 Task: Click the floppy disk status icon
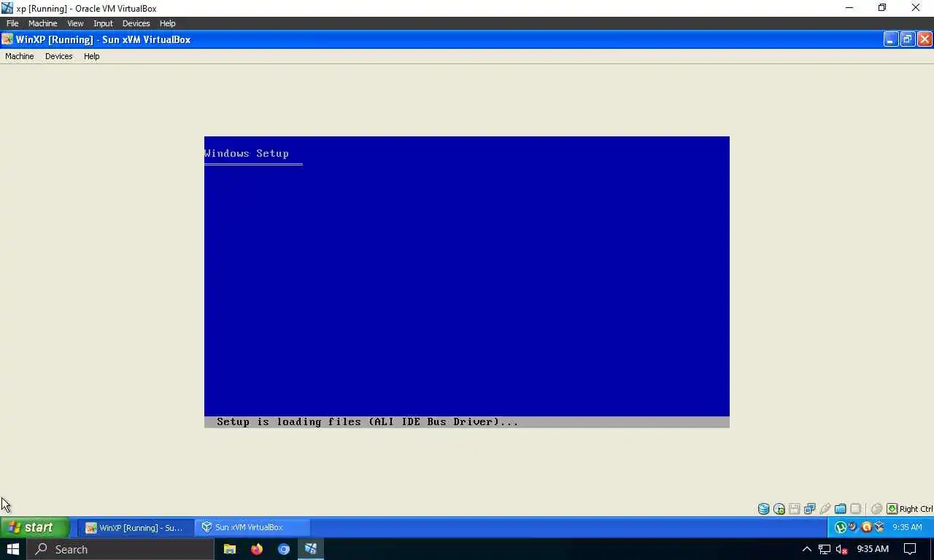pos(795,509)
